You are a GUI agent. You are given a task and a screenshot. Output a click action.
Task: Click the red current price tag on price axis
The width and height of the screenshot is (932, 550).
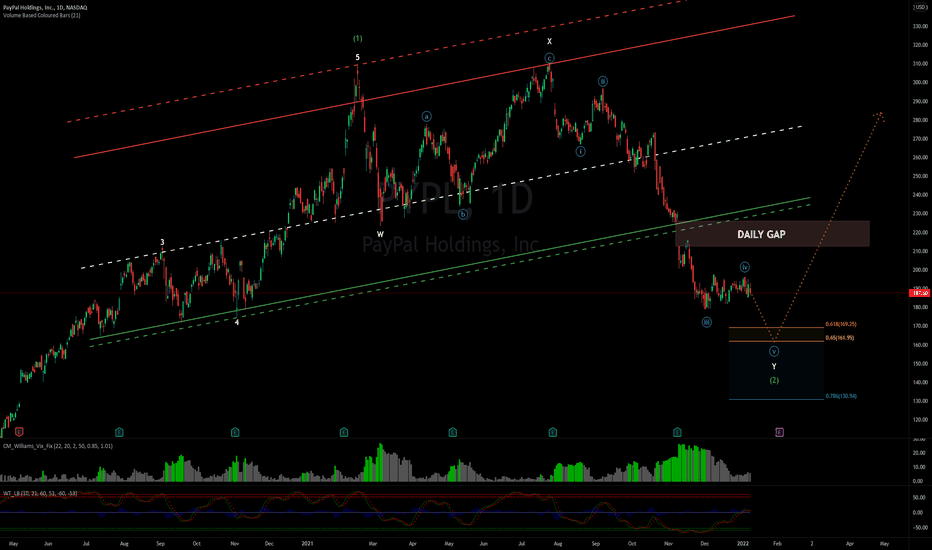tap(919, 293)
